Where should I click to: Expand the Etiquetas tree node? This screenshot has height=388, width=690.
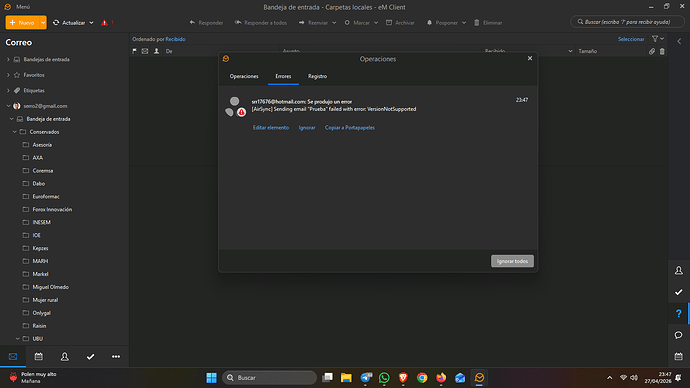click(x=8, y=90)
